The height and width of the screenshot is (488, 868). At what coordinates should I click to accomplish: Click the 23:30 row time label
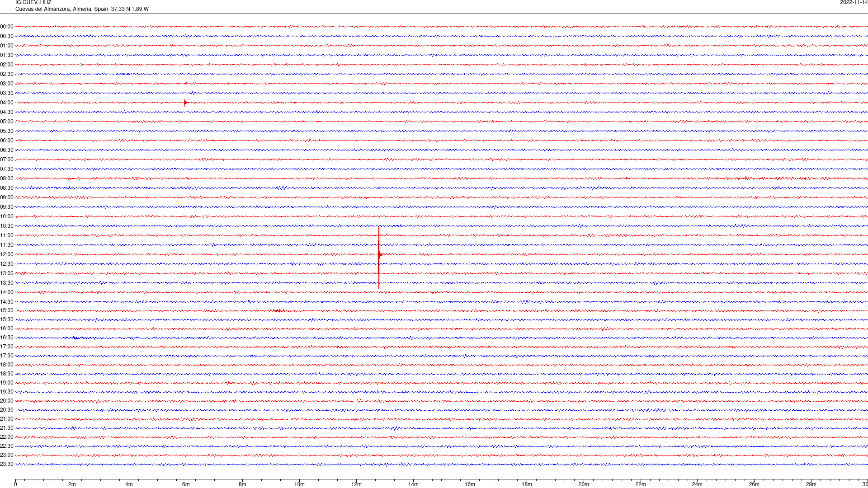(7, 464)
